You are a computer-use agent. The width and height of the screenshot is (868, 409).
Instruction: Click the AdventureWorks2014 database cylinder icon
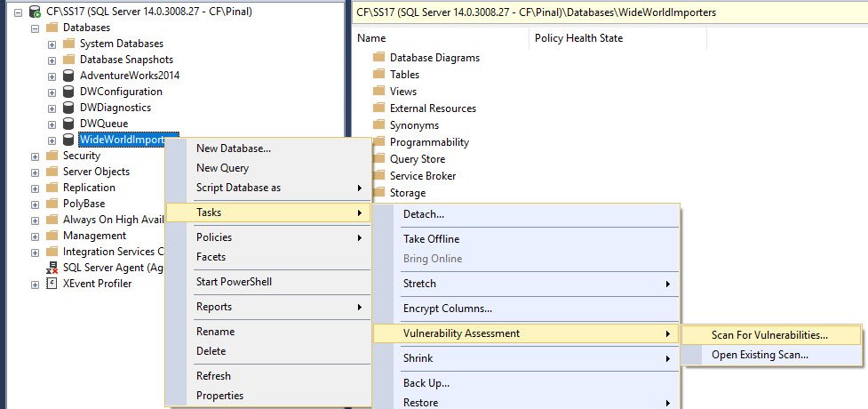(68, 76)
